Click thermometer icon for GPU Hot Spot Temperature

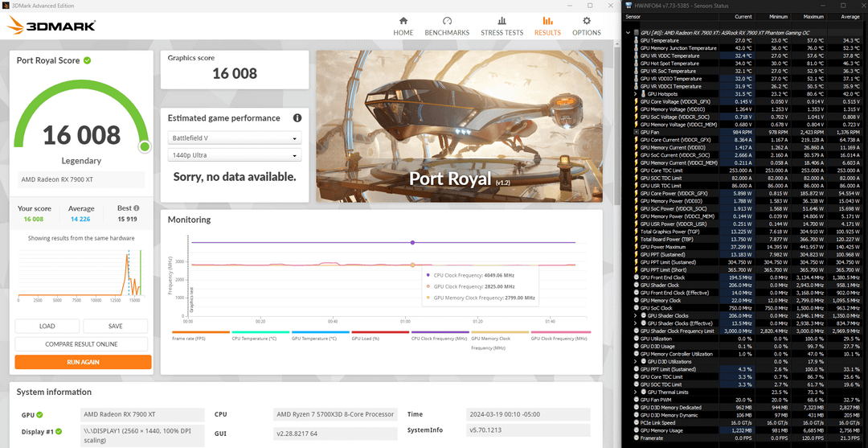[x=636, y=63]
